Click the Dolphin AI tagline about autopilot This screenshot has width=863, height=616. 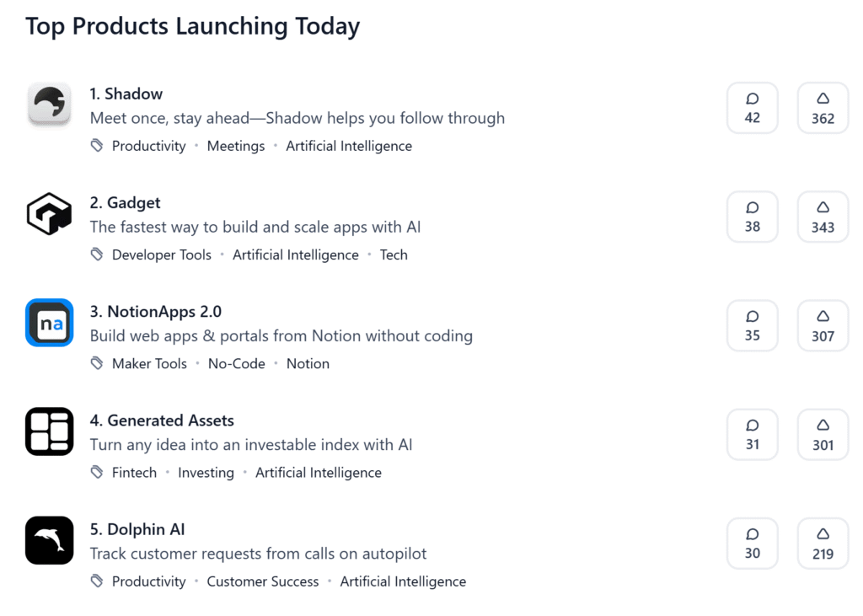pos(258,554)
